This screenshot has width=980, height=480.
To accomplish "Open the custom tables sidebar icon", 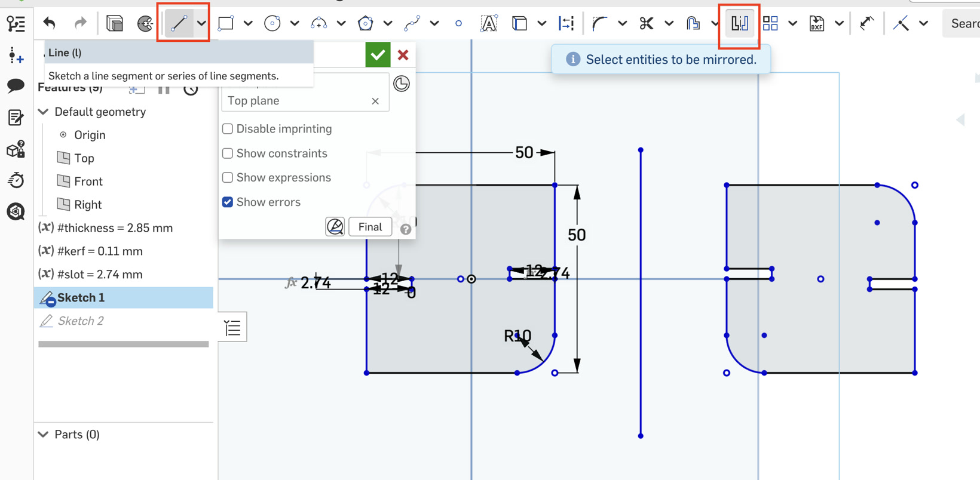I will (x=16, y=118).
